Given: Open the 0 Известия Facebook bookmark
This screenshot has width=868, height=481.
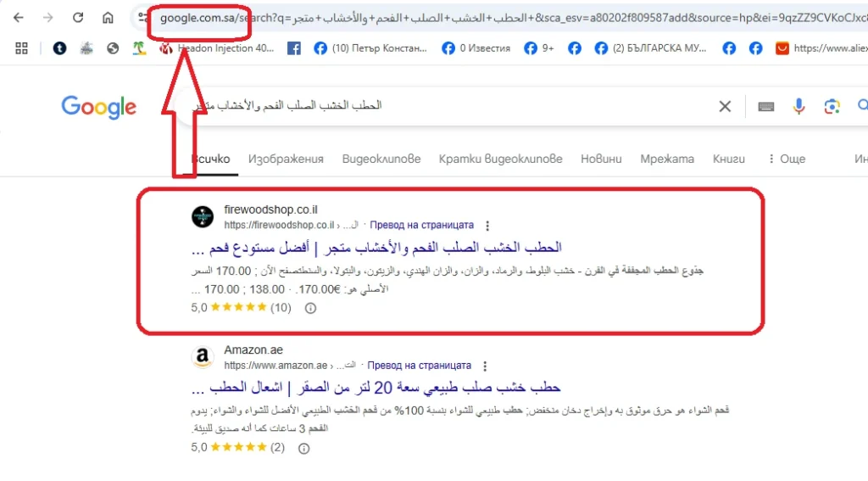Looking at the screenshot, I should 476,48.
